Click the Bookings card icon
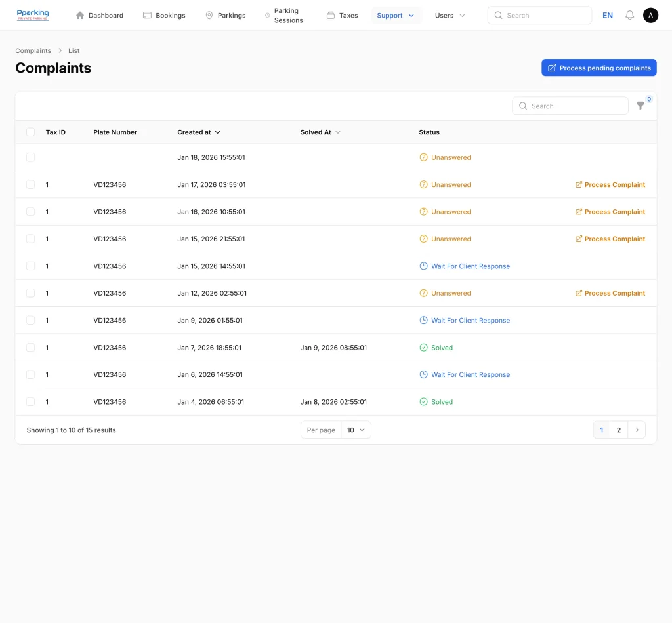The width and height of the screenshot is (672, 623). 148,15
